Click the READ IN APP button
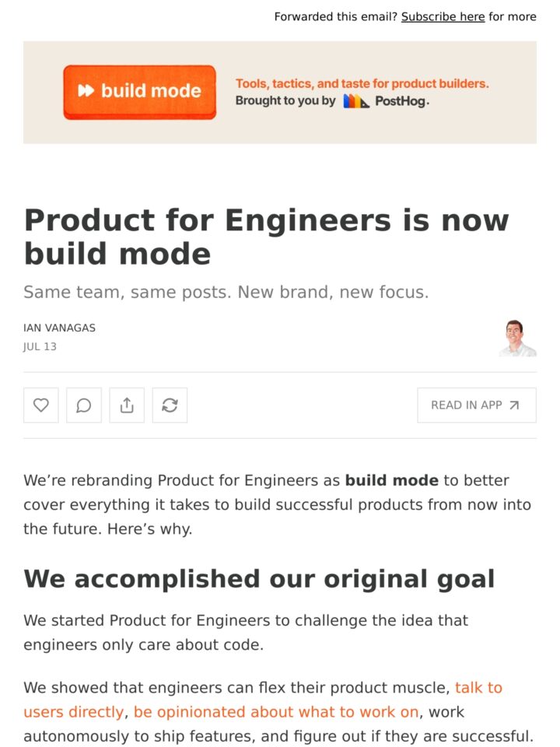 click(x=477, y=405)
